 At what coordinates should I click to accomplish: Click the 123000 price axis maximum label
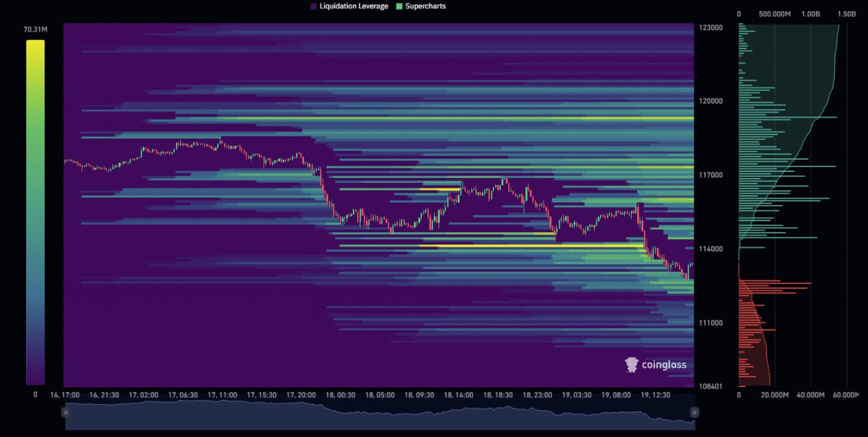point(711,28)
